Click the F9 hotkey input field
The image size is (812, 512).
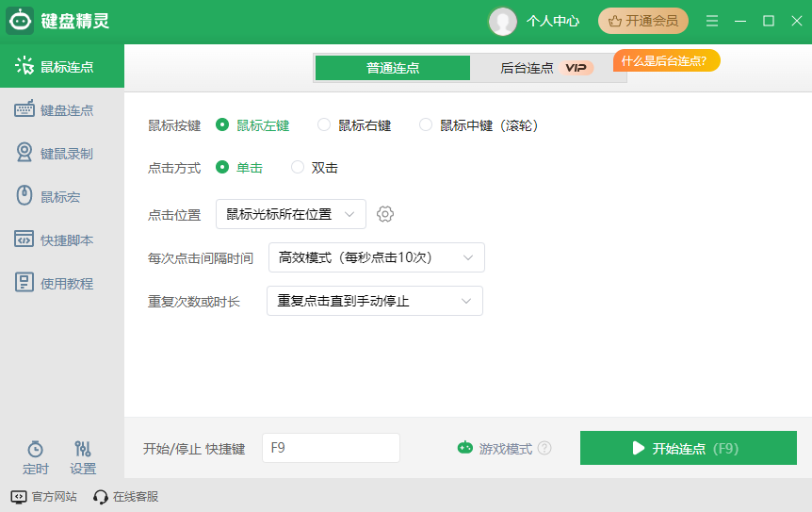click(x=331, y=448)
